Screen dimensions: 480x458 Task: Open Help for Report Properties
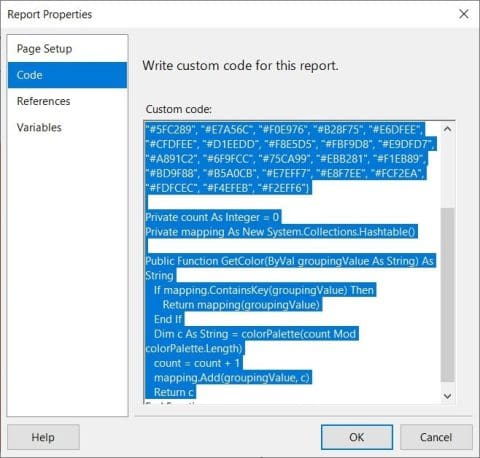pos(43,437)
